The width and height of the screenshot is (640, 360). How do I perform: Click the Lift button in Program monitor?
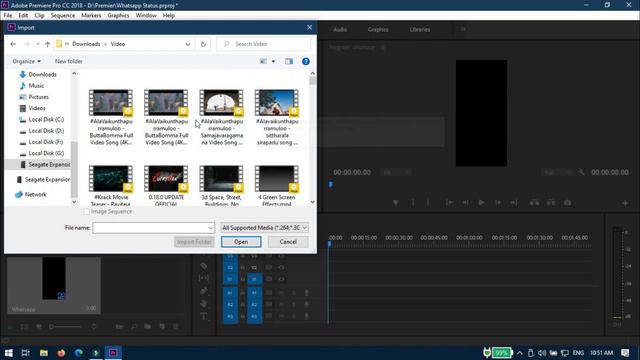tap(534, 202)
